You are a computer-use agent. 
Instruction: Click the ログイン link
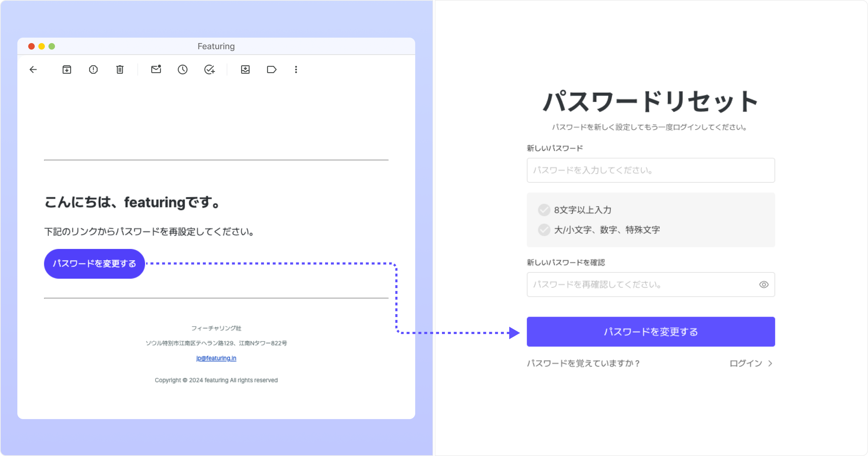tap(746, 363)
